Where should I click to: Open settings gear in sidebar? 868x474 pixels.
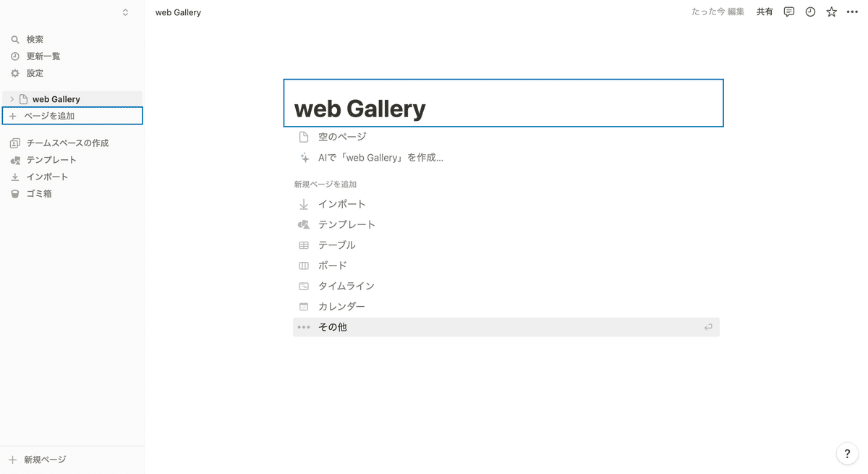[x=35, y=73]
